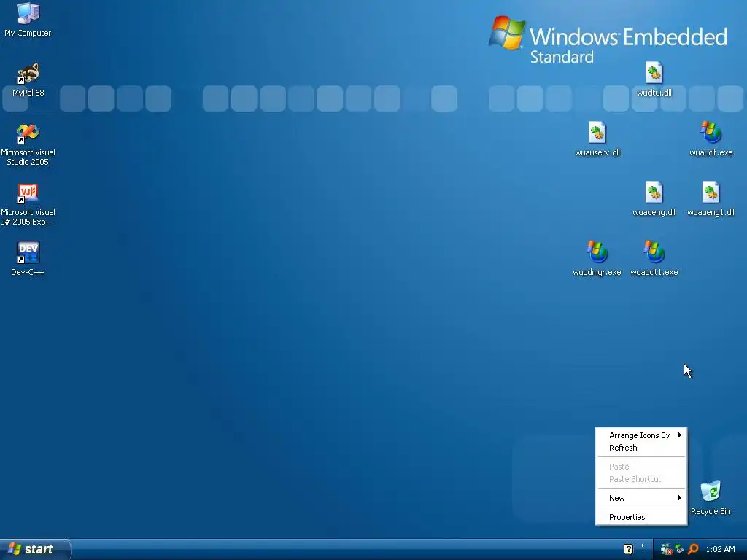Click the Arrange Icons By submenu arrow
Screen dimensions: 747x560
pyautogui.click(x=680, y=435)
